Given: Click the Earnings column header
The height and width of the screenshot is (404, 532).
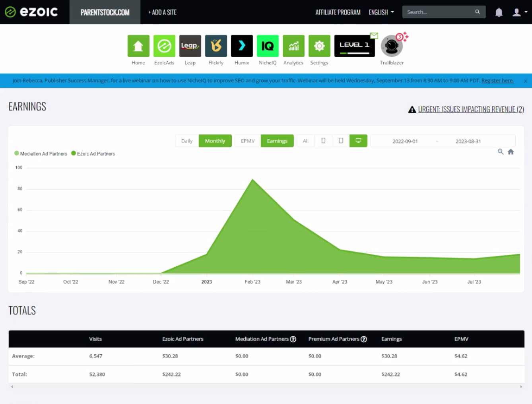Looking at the screenshot, I should coord(392,339).
